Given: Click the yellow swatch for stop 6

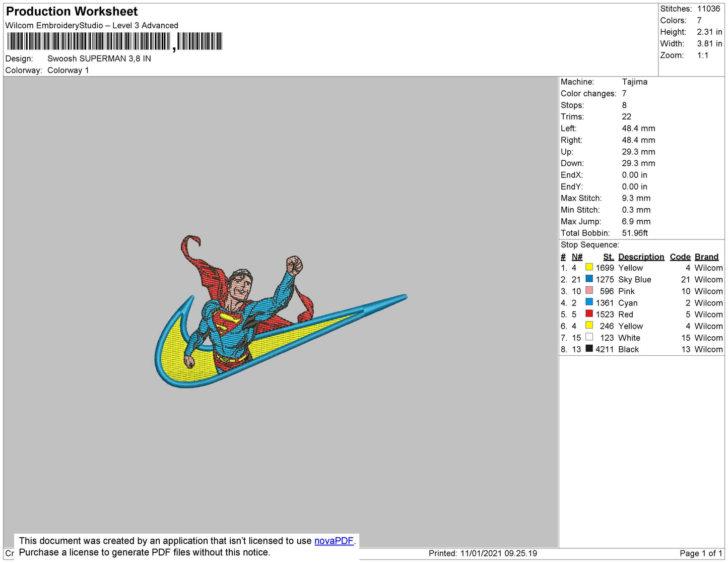Looking at the screenshot, I should [589, 325].
